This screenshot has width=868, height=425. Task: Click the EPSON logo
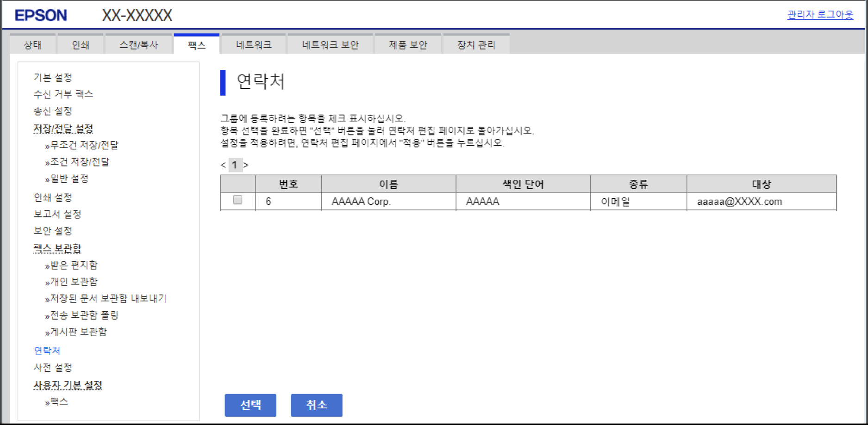(41, 15)
